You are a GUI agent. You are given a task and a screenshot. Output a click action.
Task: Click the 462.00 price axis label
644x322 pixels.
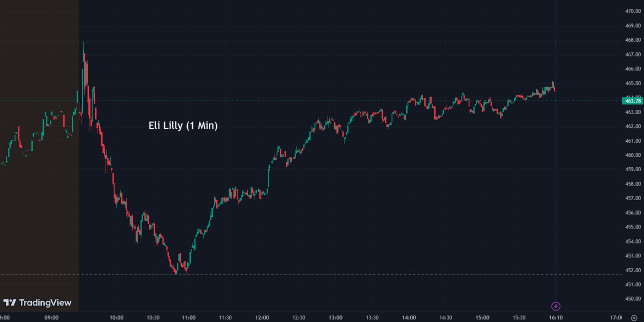tap(632, 126)
